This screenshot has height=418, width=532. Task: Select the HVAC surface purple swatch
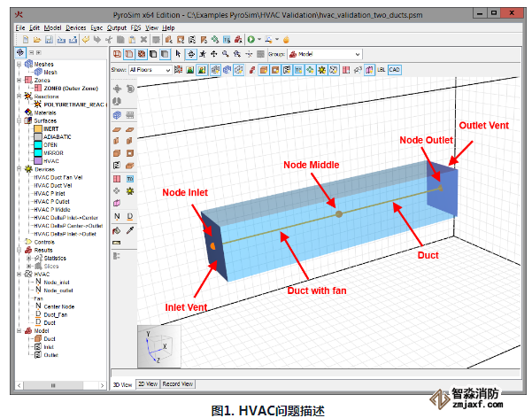[36, 160]
